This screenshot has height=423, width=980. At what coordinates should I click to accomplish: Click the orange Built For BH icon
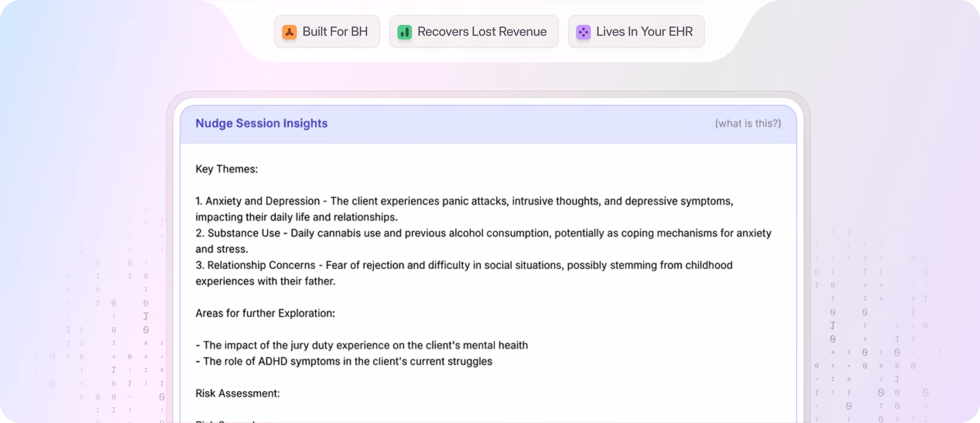tap(289, 32)
